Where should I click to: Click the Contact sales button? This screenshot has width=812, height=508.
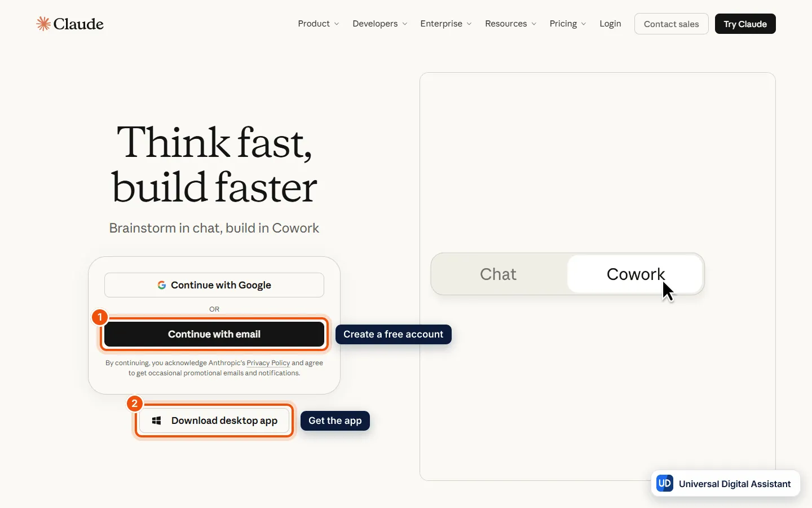[671, 24]
